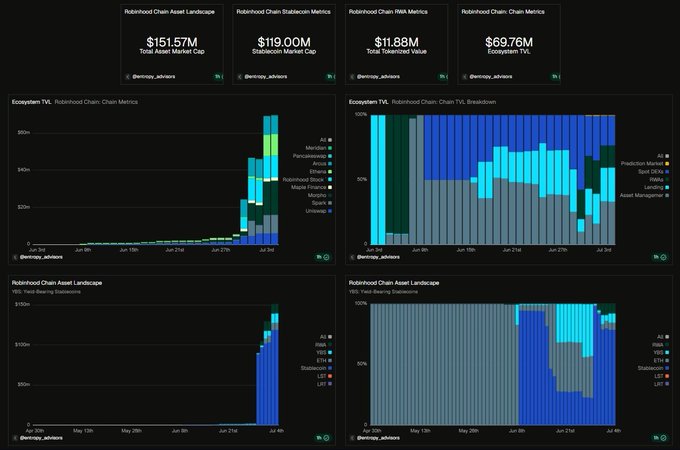The height and width of the screenshot is (450, 680).
Task: Toggle Stablecoin legend entry in bottom-left Asset Landscape
Action: [316, 368]
